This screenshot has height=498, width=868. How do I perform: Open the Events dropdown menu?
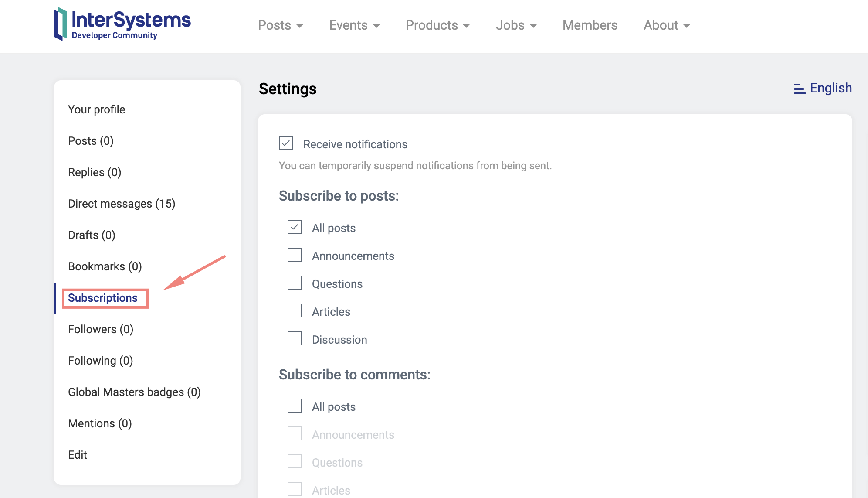354,25
